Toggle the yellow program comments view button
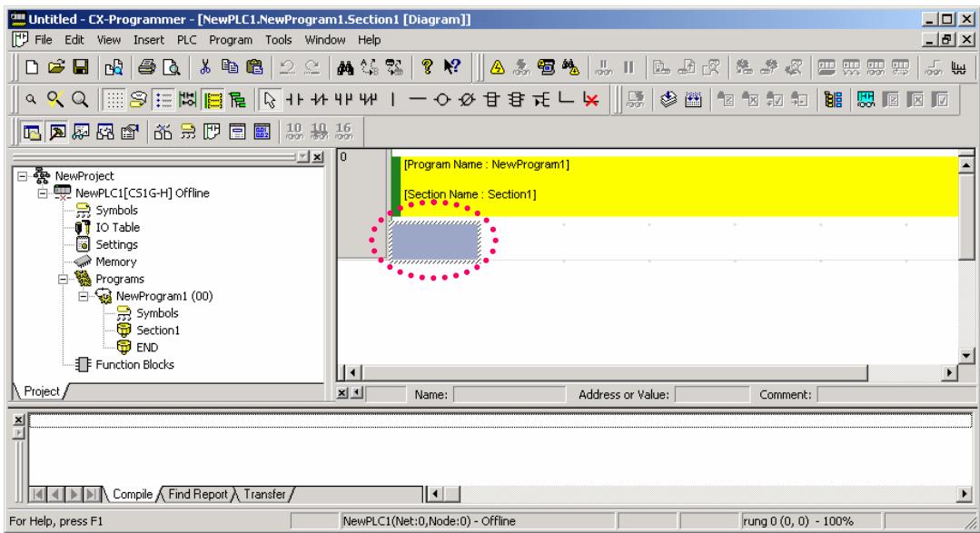The image size is (980, 533). coord(213,99)
